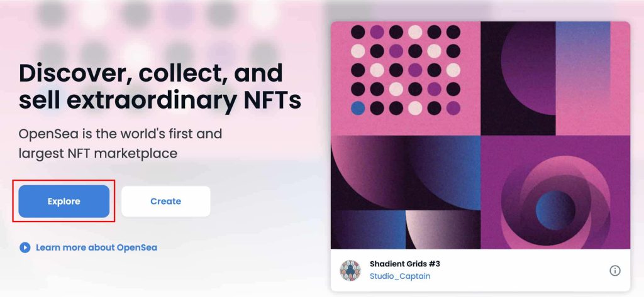Click the "largest NFT marketplace" subtitle text

pos(97,153)
